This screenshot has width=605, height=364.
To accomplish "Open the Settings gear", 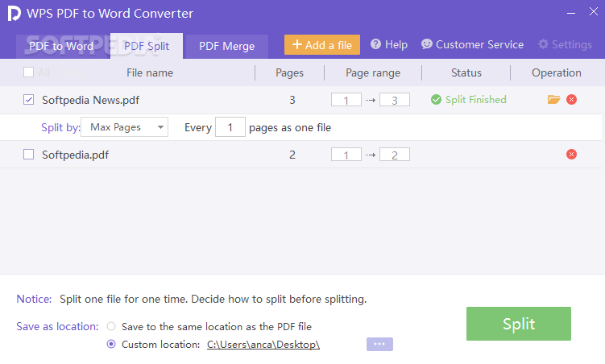I will coord(565,44).
